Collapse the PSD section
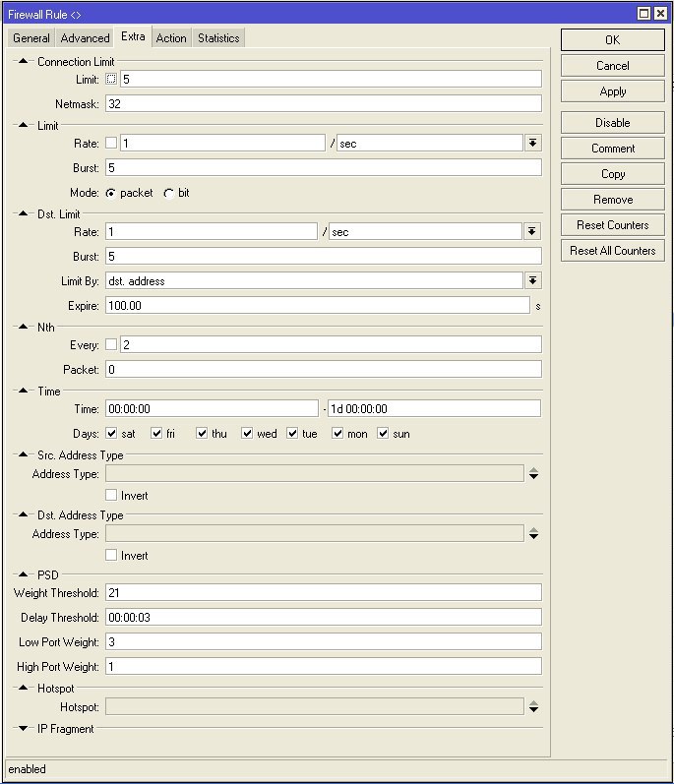The width and height of the screenshot is (674, 784). pos(23,574)
